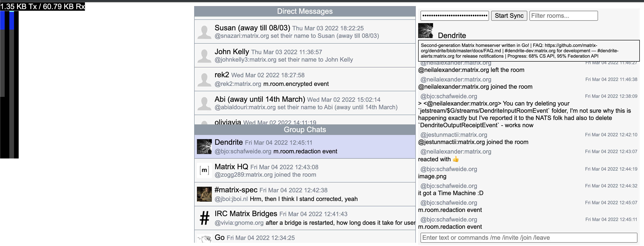Click the IRC Matrix Bridges hash icon
The image size is (644, 246).
click(204, 218)
